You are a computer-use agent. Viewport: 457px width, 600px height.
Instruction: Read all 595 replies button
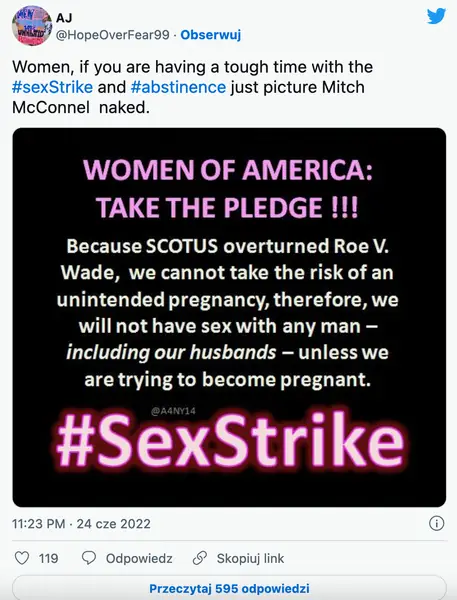[x=229, y=588]
